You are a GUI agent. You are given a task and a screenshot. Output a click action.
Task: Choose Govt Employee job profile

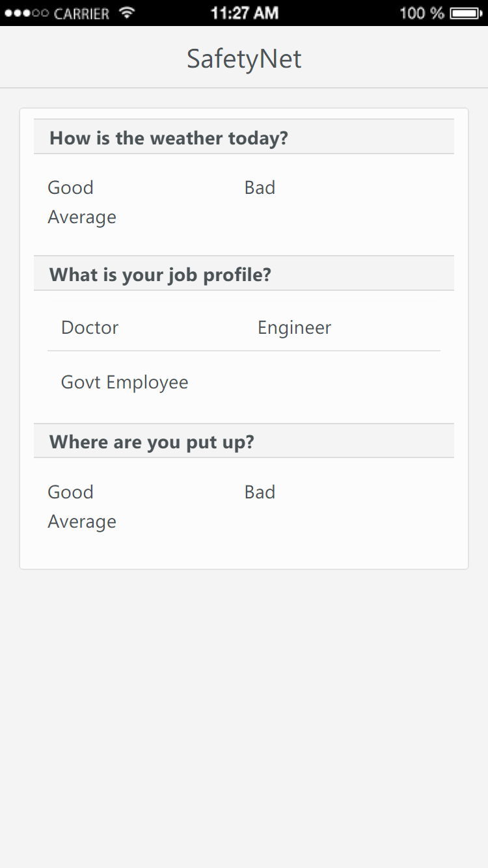point(125,382)
